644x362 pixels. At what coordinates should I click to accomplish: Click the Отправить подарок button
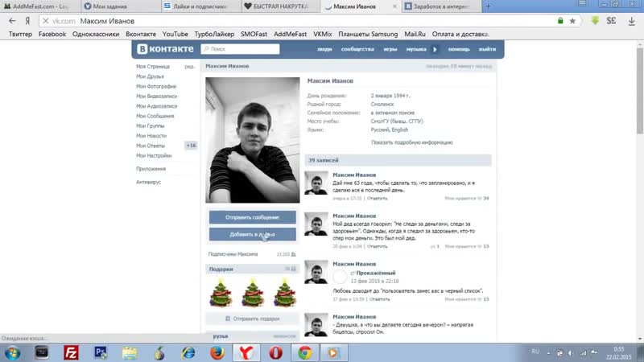pyautogui.click(x=253, y=319)
